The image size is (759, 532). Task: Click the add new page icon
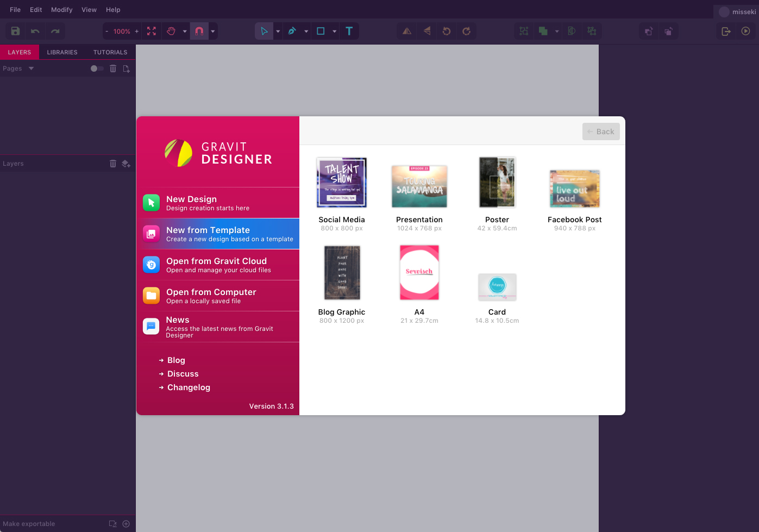tap(126, 68)
